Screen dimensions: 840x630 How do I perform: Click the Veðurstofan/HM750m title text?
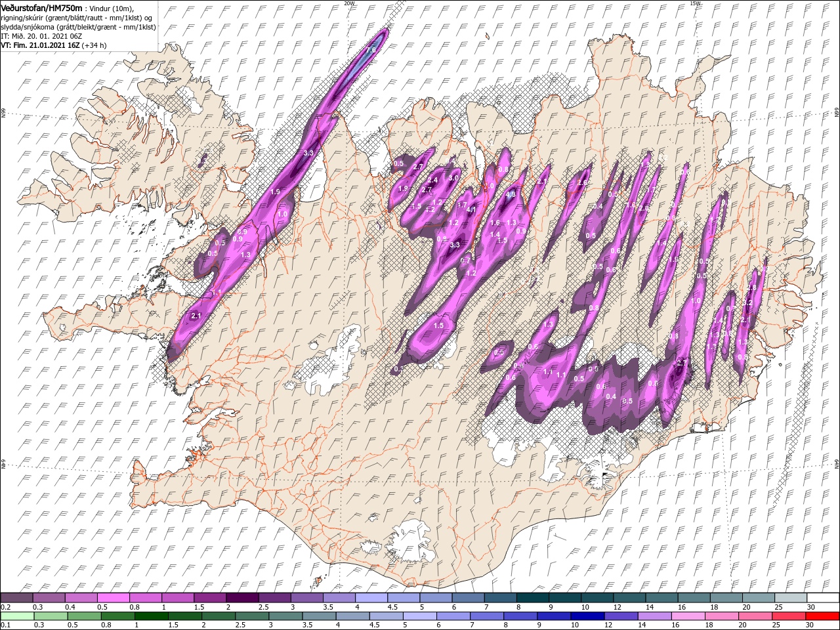coord(42,7)
